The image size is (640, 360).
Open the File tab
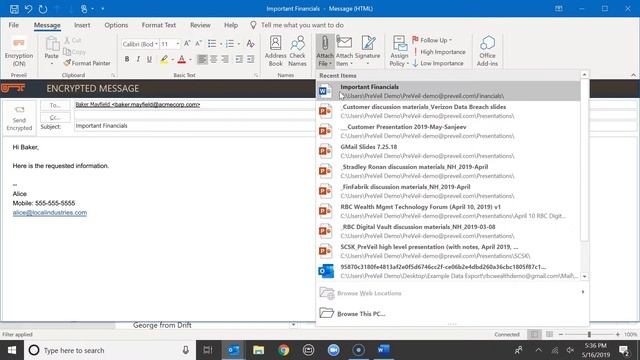(13, 25)
